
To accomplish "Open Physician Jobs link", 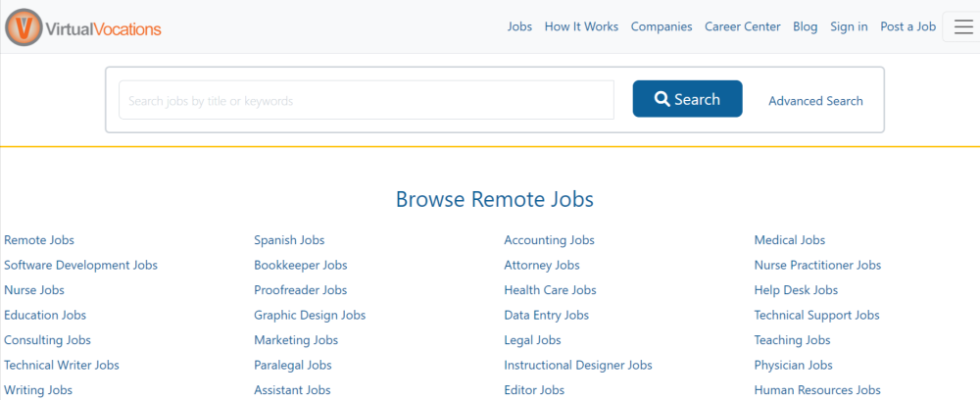I will coord(793,365).
